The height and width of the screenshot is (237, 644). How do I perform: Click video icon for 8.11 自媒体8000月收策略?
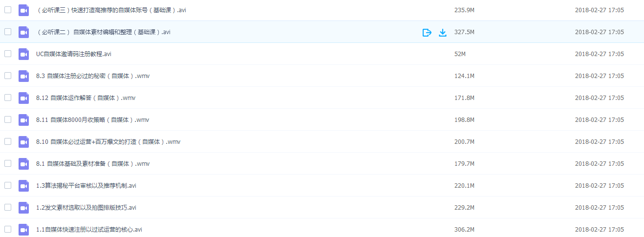[24, 120]
